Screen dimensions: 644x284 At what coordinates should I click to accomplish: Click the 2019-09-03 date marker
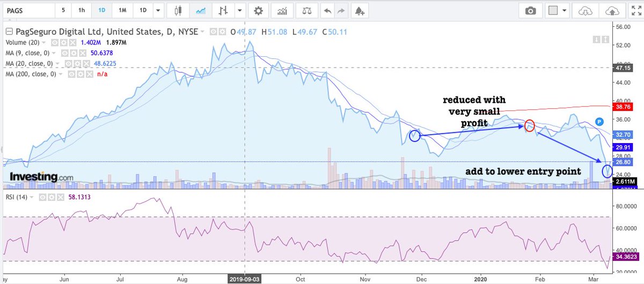click(245, 279)
